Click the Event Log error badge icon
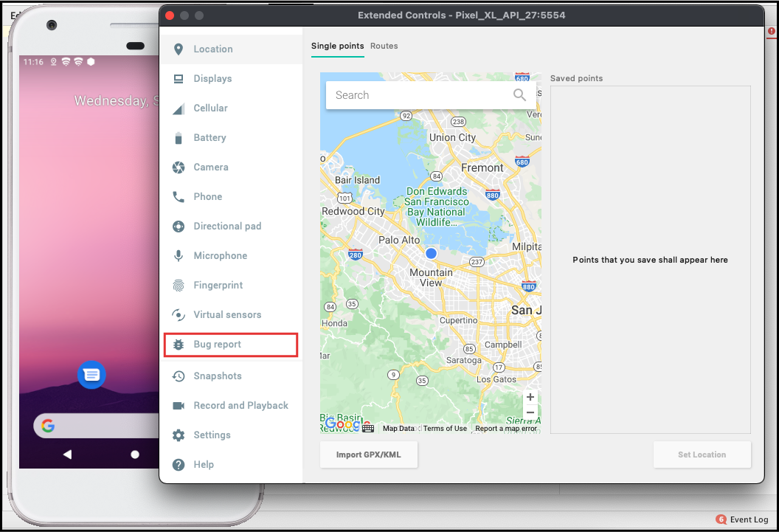Image resolution: width=779 pixels, height=532 pixels. click(721, 519)
